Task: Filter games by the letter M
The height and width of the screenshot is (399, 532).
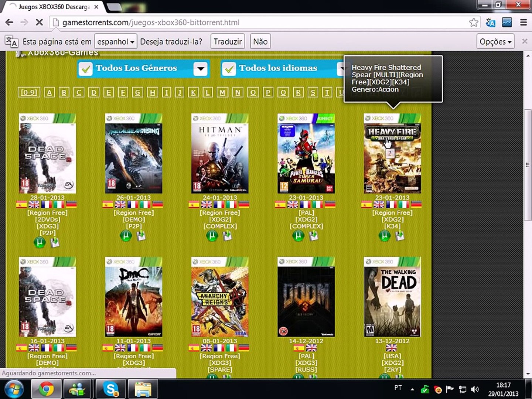Action: (x=222, y=92)
